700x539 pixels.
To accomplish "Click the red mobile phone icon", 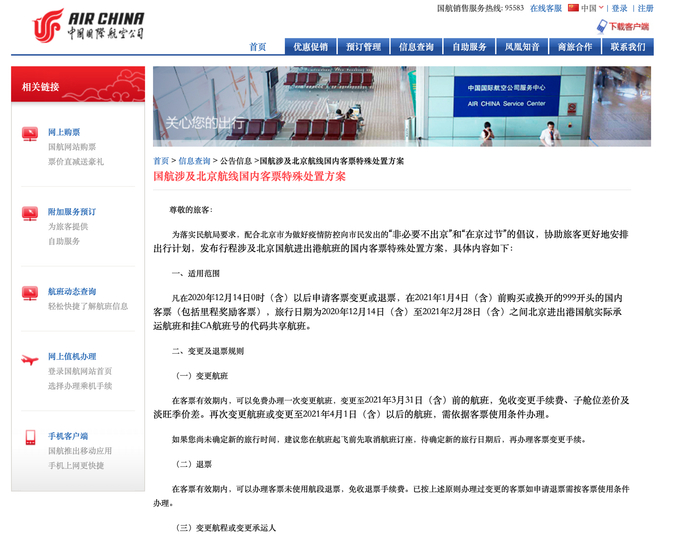I will (30, 437).
